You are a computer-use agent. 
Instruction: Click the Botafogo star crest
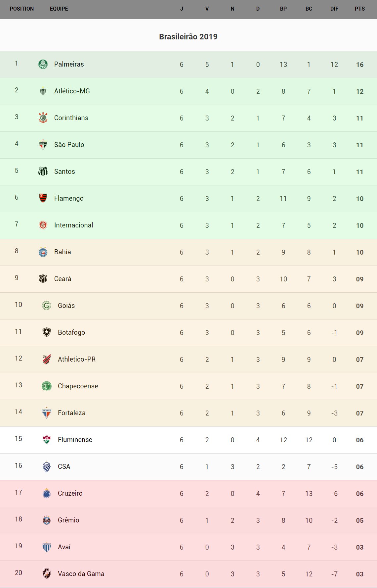pyautogui.click(x=47, y=332)
